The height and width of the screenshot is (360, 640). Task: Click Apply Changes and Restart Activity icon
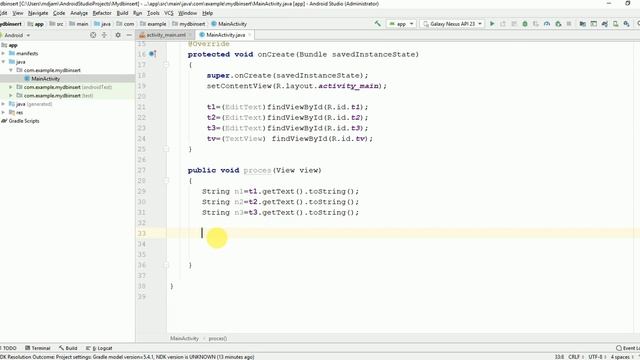tap(503, 24)
